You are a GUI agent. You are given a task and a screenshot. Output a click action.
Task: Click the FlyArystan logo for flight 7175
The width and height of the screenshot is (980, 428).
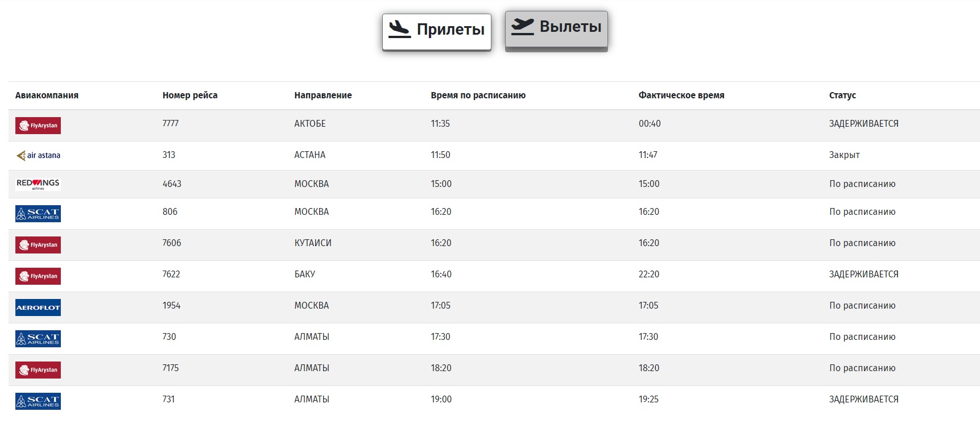click(38, 370)
